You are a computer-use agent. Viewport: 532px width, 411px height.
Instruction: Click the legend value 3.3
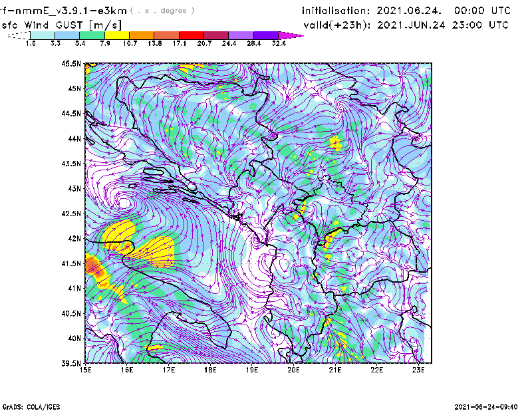55,43
